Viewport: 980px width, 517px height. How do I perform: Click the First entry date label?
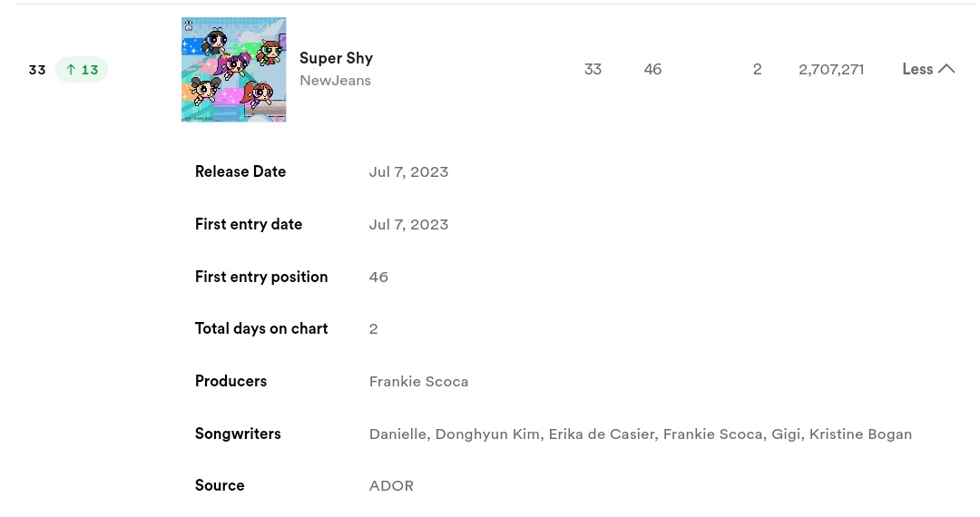pyautogui.click(x=248, y=224)
